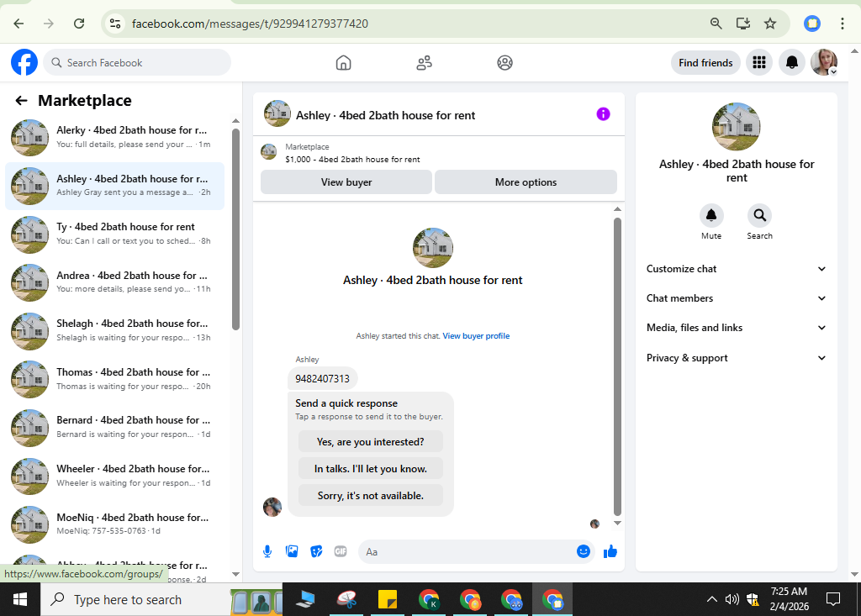Click the Facebook logo
Viewport: 861px width, 616px height.
coord(24,62)
